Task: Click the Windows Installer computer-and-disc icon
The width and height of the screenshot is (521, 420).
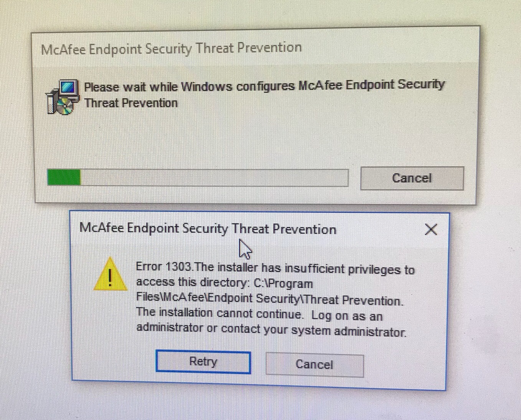Action: click(x=63, y=97)
